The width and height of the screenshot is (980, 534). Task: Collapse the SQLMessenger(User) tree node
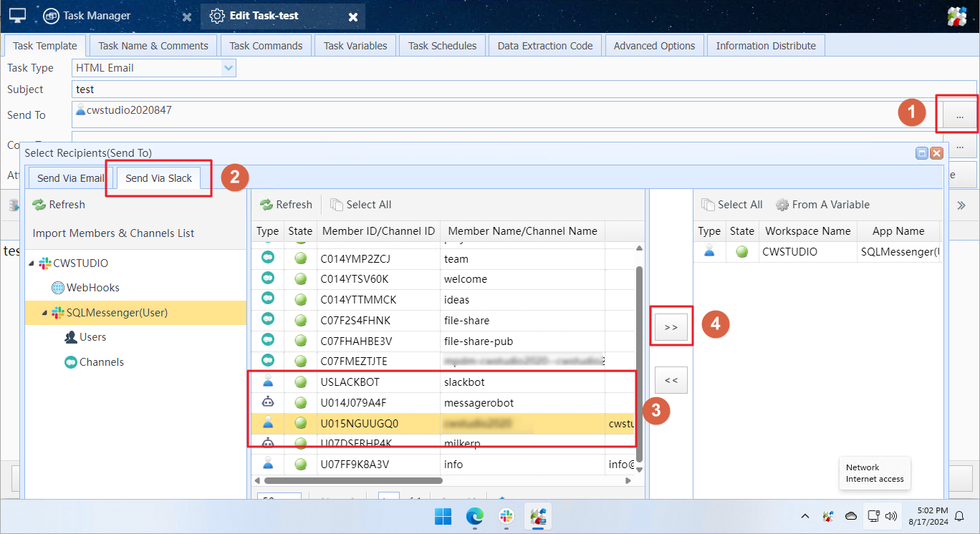click(44, 314)
